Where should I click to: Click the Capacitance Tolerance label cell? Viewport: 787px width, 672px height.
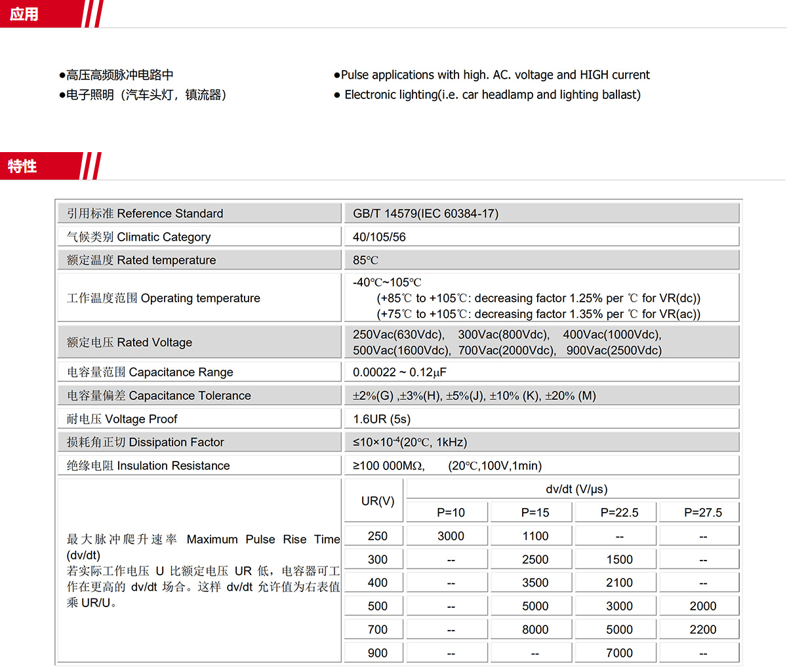[199, 395]
